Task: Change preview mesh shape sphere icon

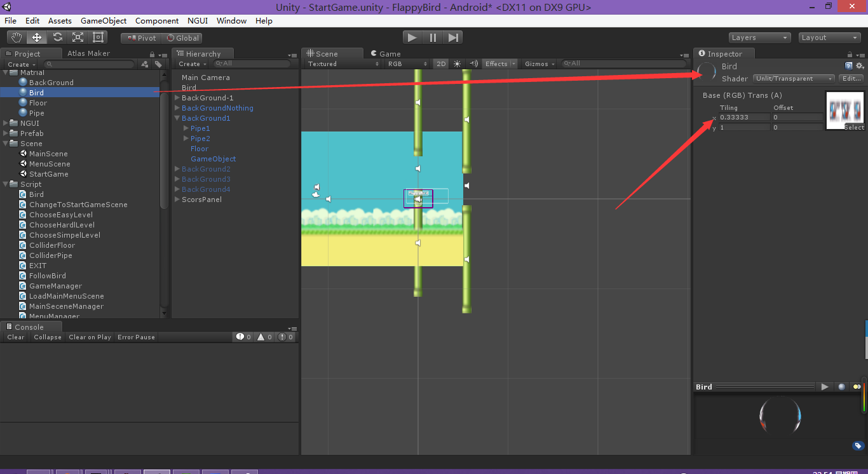Action: point(841,386)
